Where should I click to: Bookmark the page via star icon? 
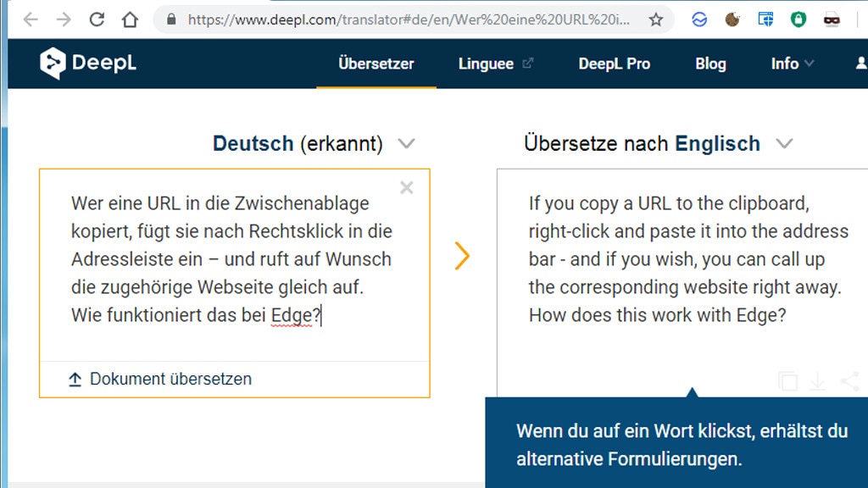pyautogui.click(x=657, y=19)
